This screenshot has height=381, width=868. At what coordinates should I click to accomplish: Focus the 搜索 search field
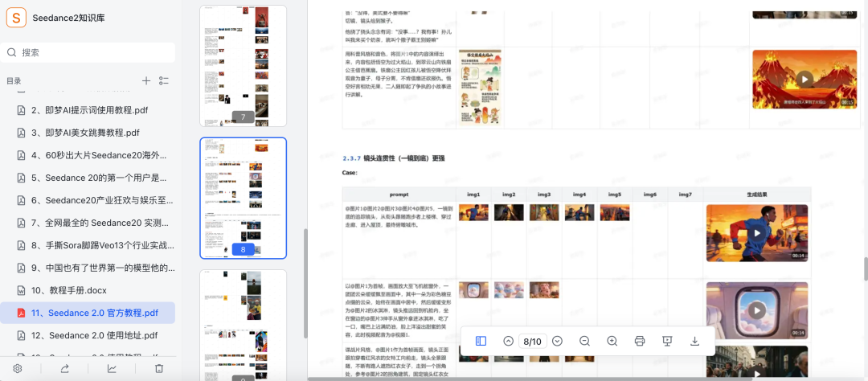tap(88, 52)
